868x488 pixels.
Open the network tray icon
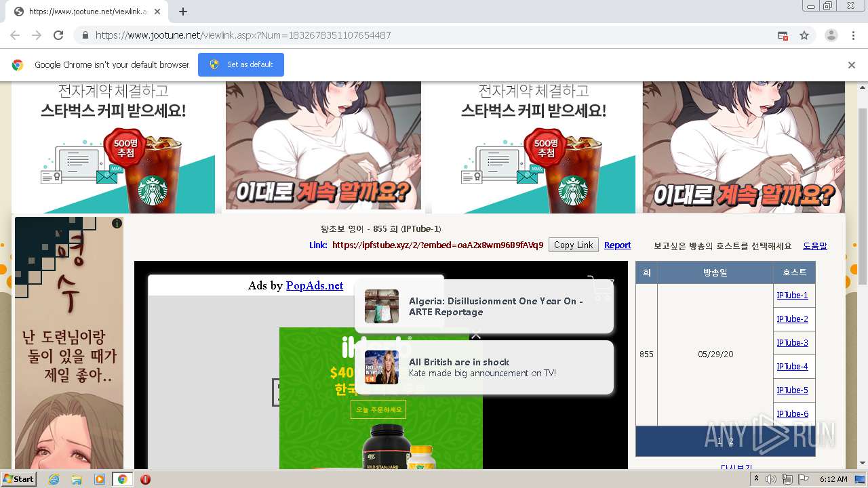click(x=787, y=479)
